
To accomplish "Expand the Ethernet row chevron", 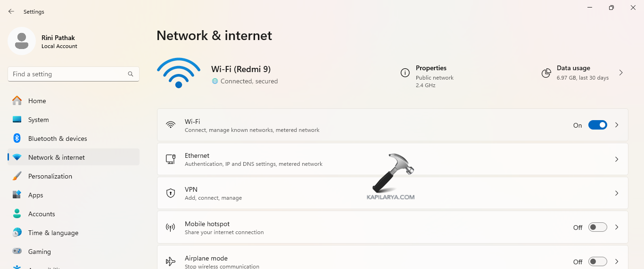I will 617,159.
